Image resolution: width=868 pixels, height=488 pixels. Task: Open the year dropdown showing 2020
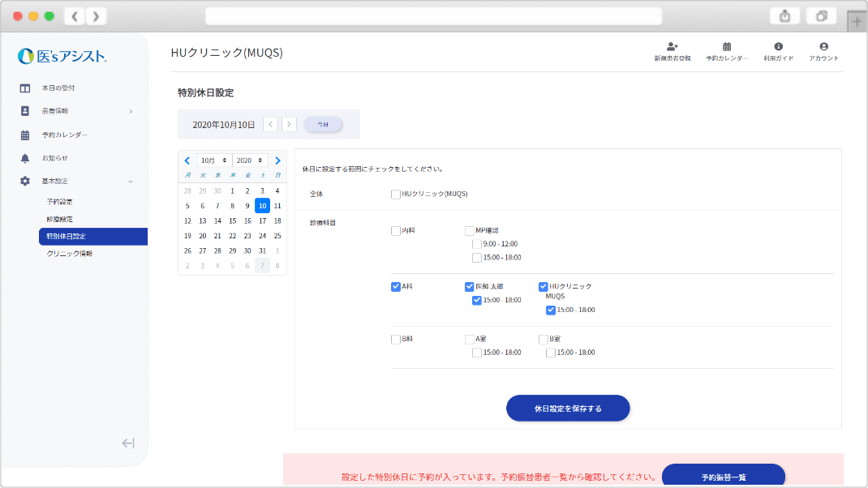pos(250,161)
